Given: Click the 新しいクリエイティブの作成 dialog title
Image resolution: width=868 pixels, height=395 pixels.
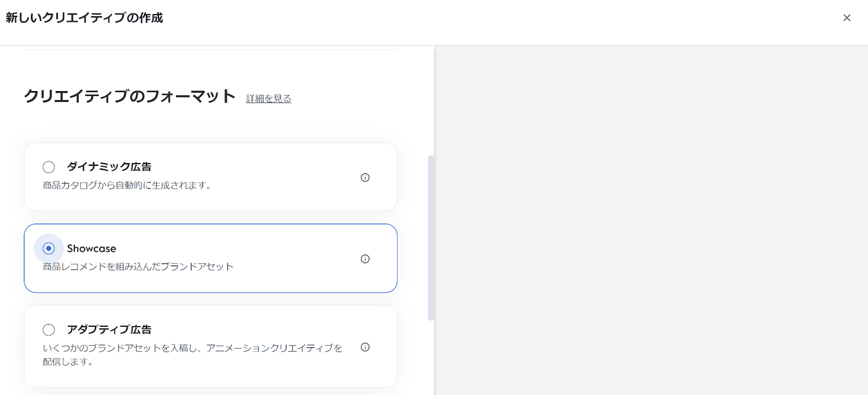Looking at the screenshot, I should click(x=84, y=18).
